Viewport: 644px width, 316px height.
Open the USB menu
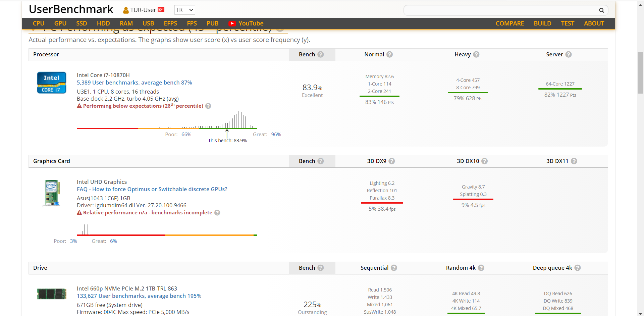point(148,23)
